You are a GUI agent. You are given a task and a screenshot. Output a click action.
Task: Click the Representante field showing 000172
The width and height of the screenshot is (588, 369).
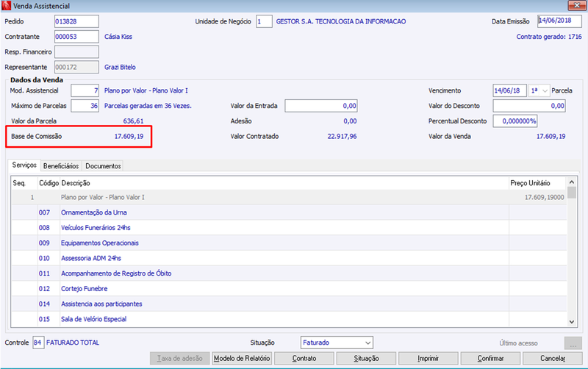click(76, 67)
